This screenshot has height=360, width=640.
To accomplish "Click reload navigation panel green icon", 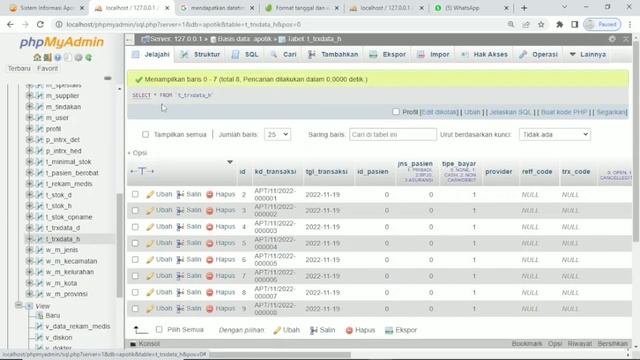I will 89,58.
